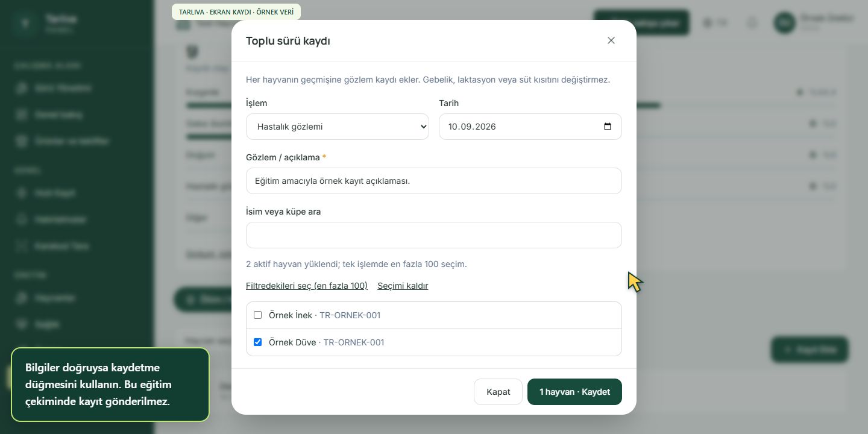Image resolution: width=868 pixels, height=434 pixels.
Task: Click the "İşlem" field label
Action: (257, 103)
